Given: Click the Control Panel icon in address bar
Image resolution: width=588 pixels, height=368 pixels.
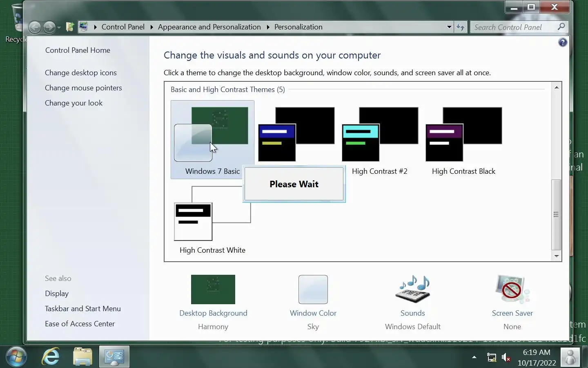Looking at the screenshot, I should [84, 27].
